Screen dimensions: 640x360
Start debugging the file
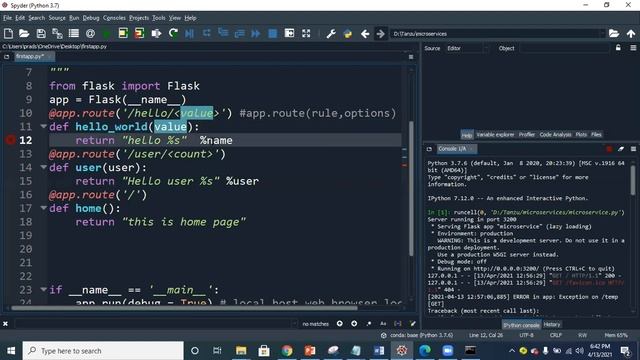point(189,33)
